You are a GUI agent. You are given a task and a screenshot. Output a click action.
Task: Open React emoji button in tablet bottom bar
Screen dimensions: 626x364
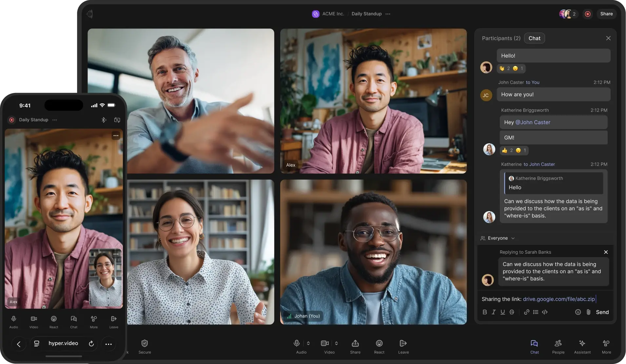pos(379,347)
